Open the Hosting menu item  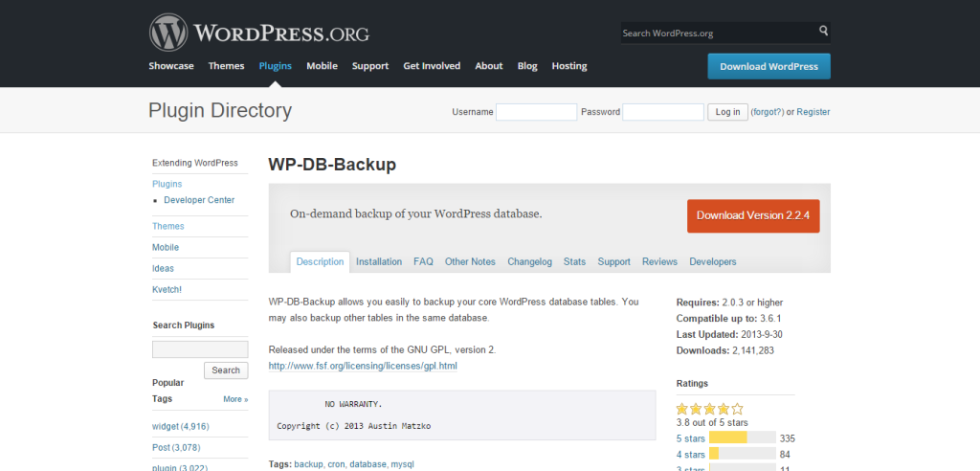(569, 66)
